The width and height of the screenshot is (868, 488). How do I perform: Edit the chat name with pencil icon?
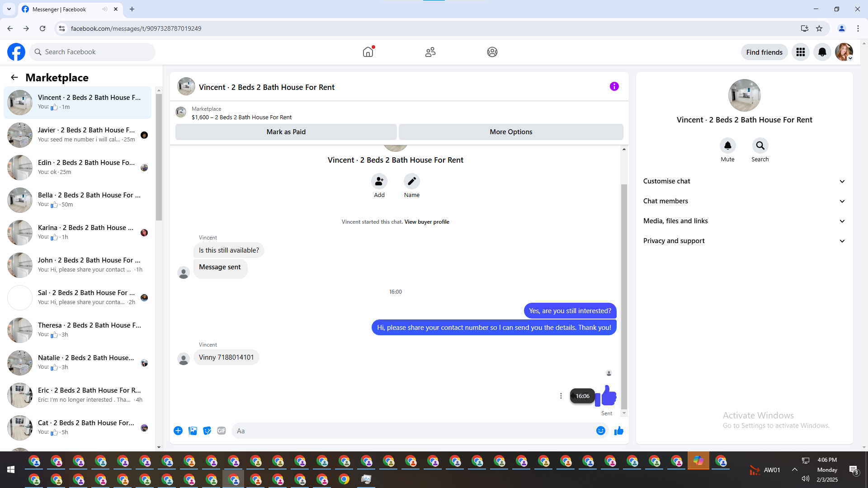tap(412, 181)
